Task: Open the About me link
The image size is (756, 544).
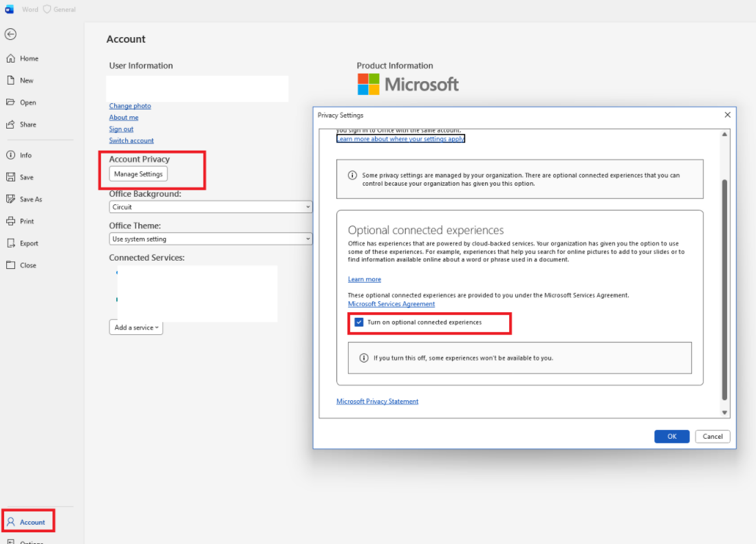Action: (x=123, y=117)
